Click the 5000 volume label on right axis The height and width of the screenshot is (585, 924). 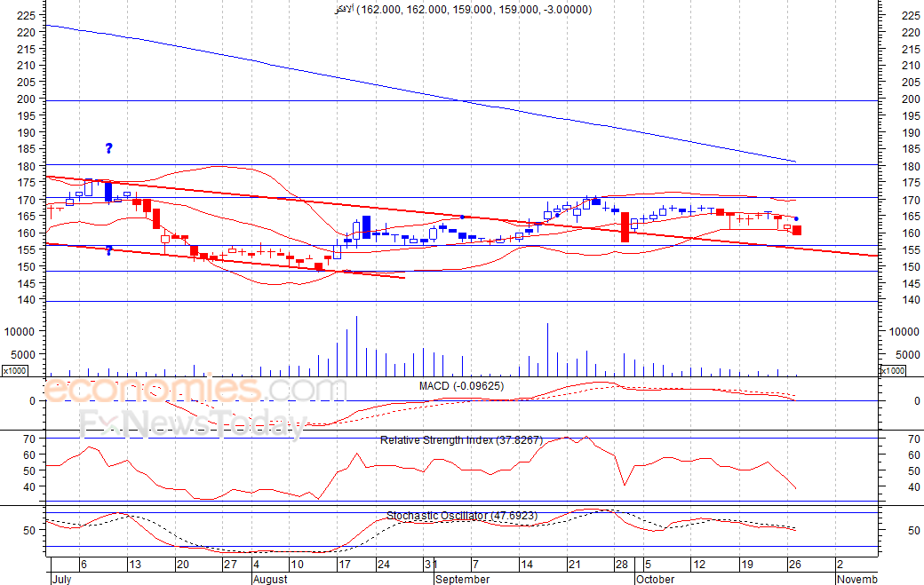point(908,355)
